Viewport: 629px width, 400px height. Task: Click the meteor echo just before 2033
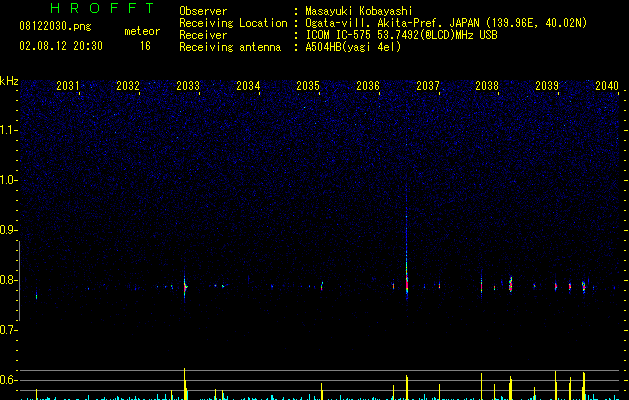pos(185,287)
